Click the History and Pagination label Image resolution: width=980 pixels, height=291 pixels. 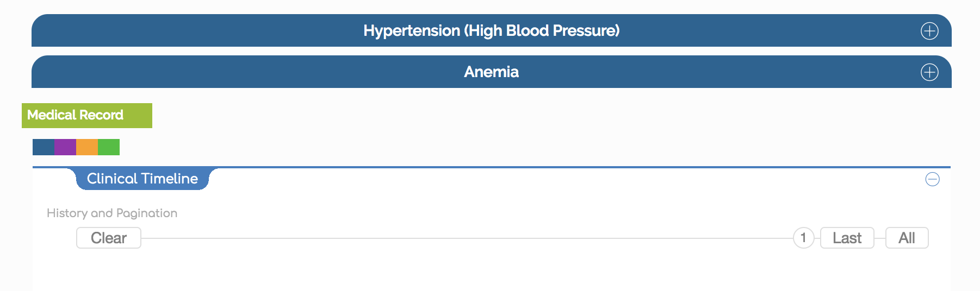coord(112,213)
